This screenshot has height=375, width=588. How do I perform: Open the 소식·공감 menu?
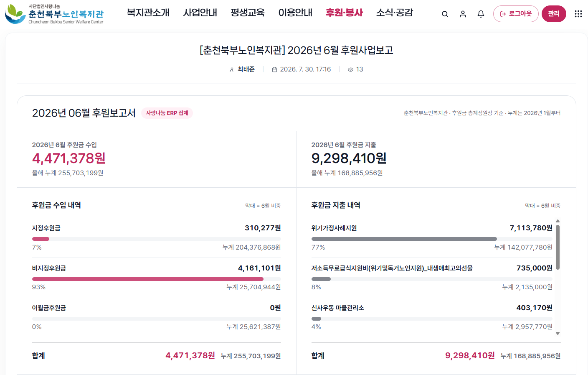[395, 13]
